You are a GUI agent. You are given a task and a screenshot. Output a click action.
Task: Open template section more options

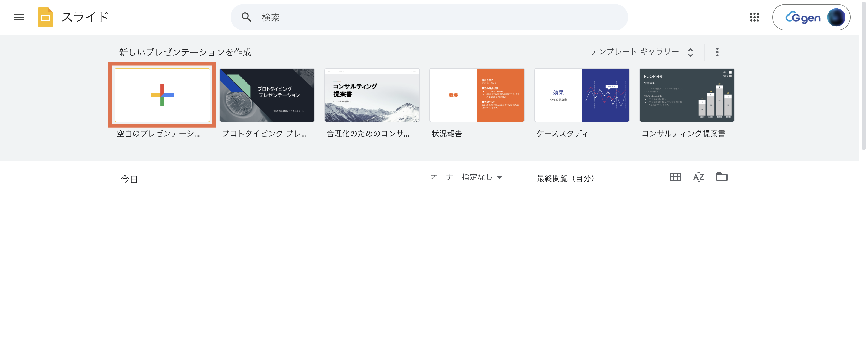point(717,52)
